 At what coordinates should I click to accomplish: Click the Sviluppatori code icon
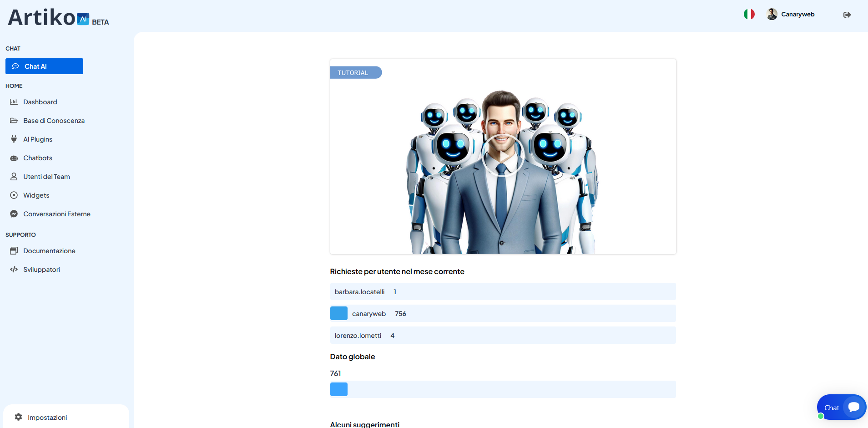click(x=14, y=270)
